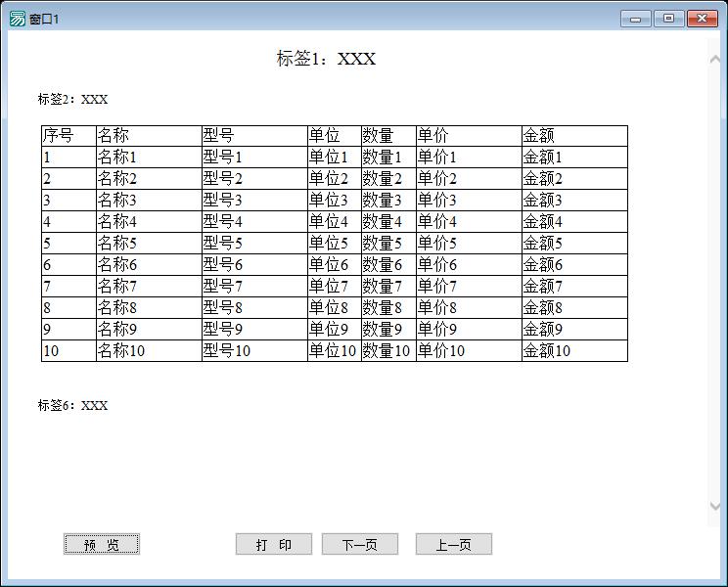This screenshot has width=728, height=587.
Task: Select the cell 型号4
Action: (254, 222)
